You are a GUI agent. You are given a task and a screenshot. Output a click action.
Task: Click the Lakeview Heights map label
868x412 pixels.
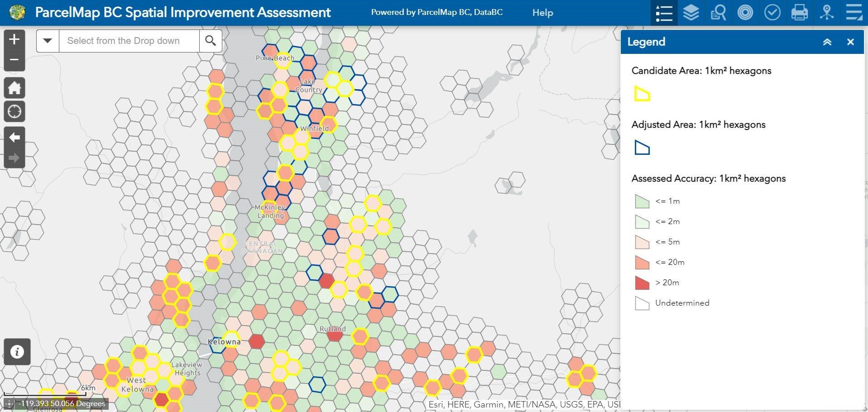187,369
